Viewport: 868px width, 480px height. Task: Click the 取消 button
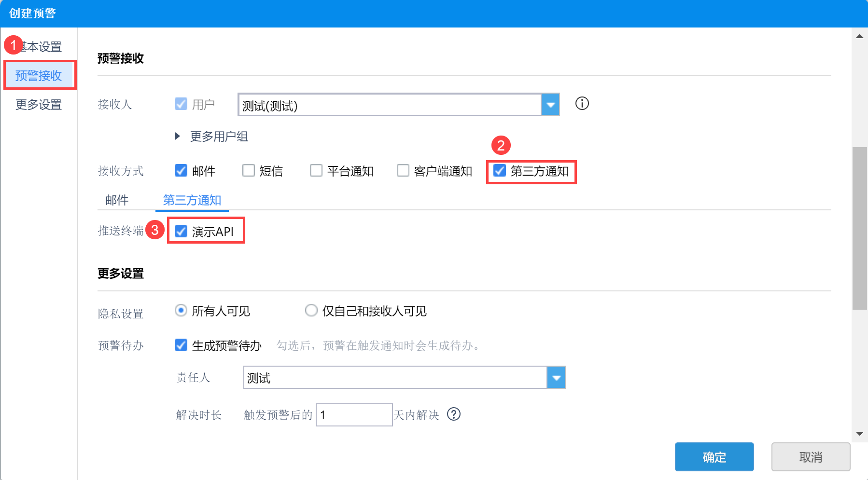click(811, 457)
